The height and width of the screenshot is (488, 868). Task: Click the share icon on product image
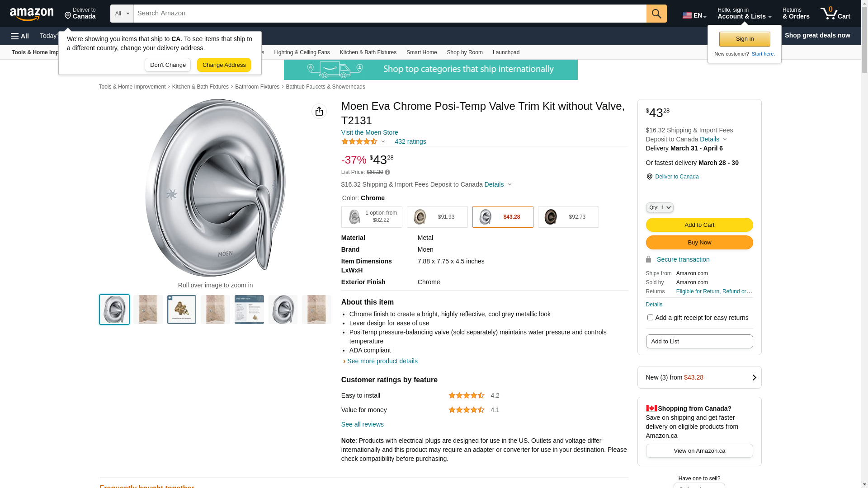(x=319, y=111)
